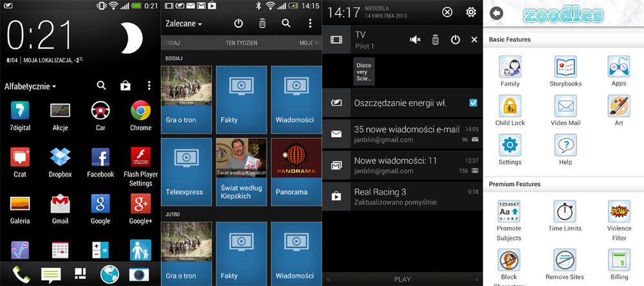The image size is (644, 286).
Task: Launch Chrome browser
Action: click(x=140, y=115)
